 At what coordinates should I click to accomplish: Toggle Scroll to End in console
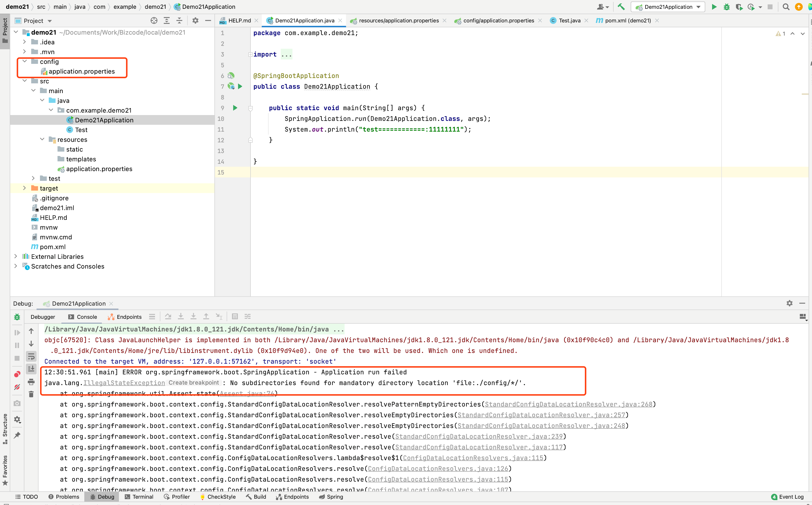pos(31,369)
